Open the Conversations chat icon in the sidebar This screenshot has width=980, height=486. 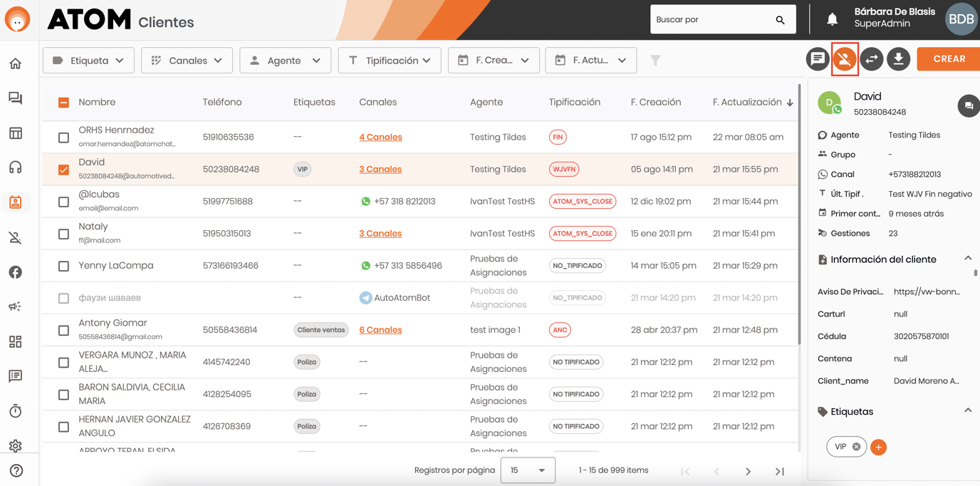tap(15, 98)
